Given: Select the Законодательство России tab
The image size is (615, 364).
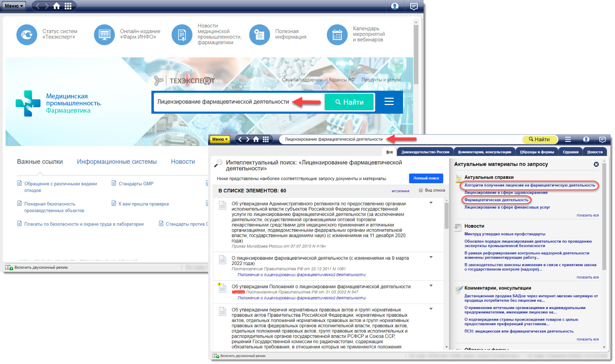Looking at the screenshot, I should click(x=425, y=152).
